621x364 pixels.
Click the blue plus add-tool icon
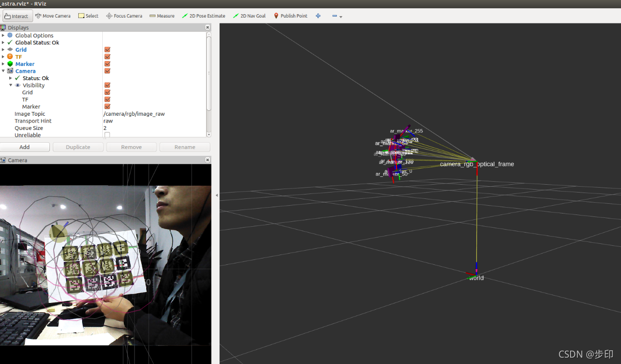coord(318,16)
